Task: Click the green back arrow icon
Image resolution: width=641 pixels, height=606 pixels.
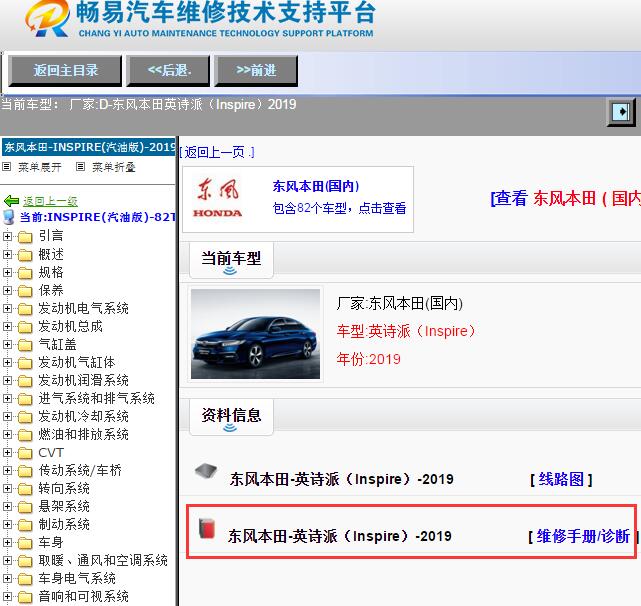Action: click(11, 201)
